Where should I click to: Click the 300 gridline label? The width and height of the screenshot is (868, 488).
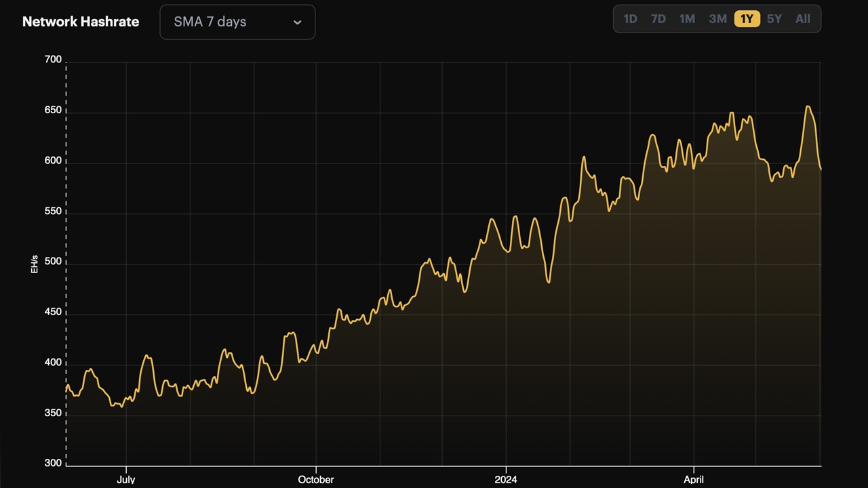pyautogui.click(x=53, y=462)
